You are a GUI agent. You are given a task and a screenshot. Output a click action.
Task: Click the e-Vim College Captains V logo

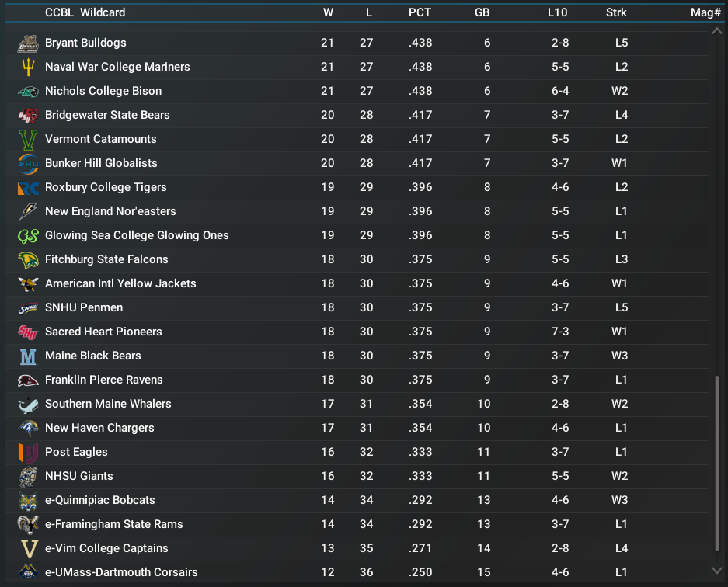(28, 549)
